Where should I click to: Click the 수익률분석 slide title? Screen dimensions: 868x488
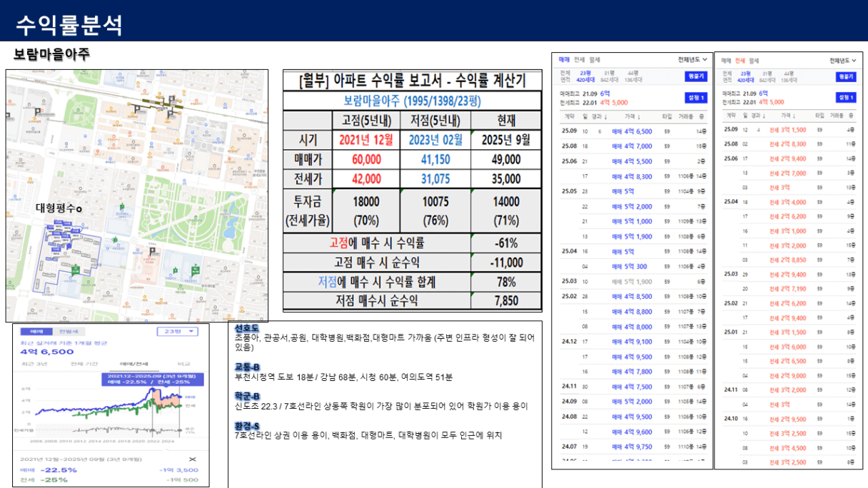(x=69, y=25)
